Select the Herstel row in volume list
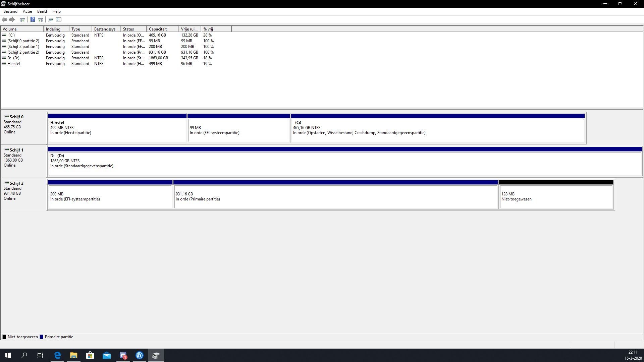644x362 pixels. (x=13, y=64)
